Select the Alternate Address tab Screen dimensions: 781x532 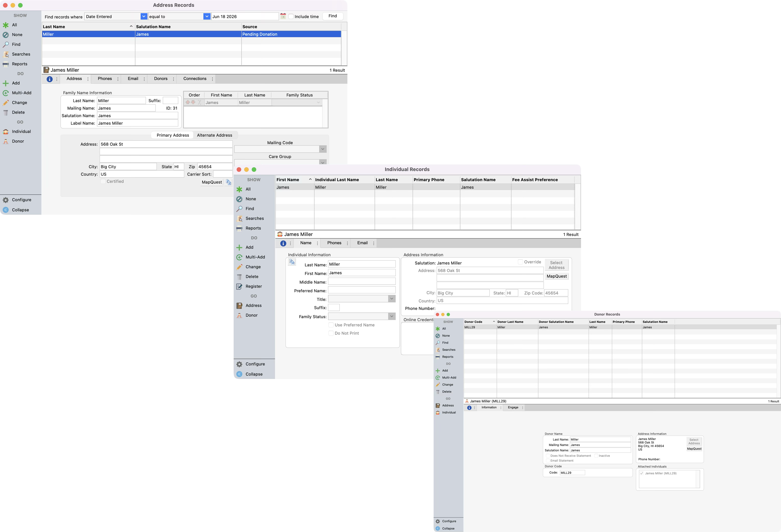click(215, 135)
